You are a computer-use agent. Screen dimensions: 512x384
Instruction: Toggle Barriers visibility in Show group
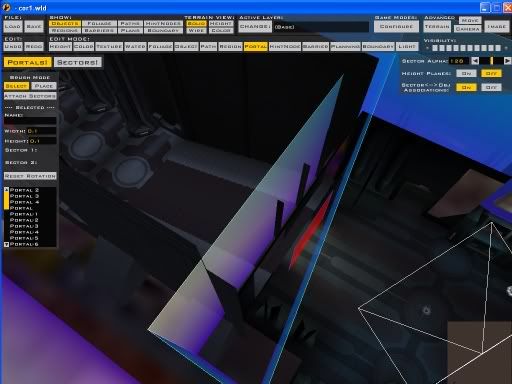point(99,31)
